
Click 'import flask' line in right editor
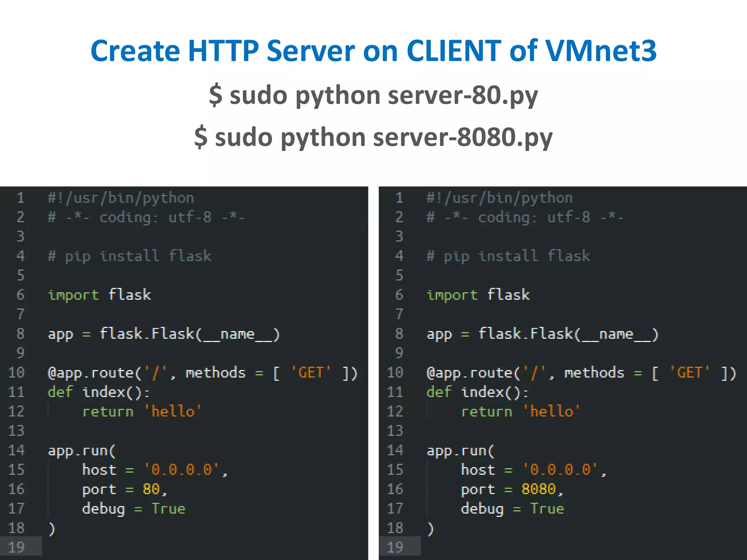click(478, 295)
